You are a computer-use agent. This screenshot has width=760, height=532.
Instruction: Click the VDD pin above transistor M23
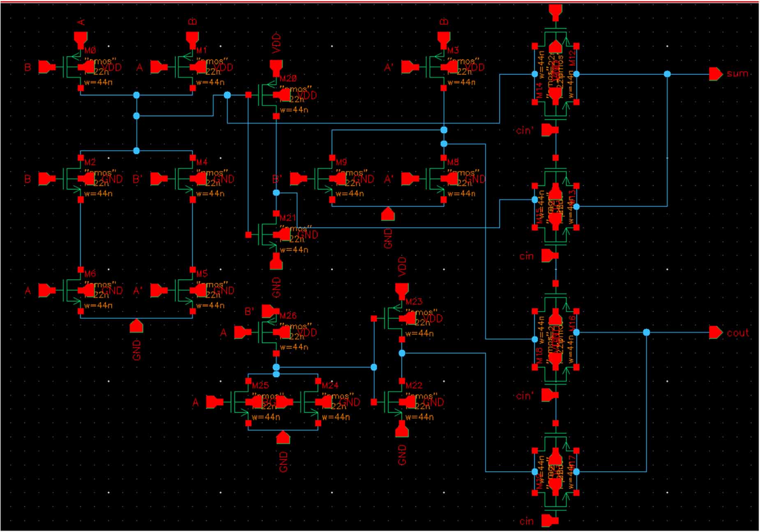(401, 290)
